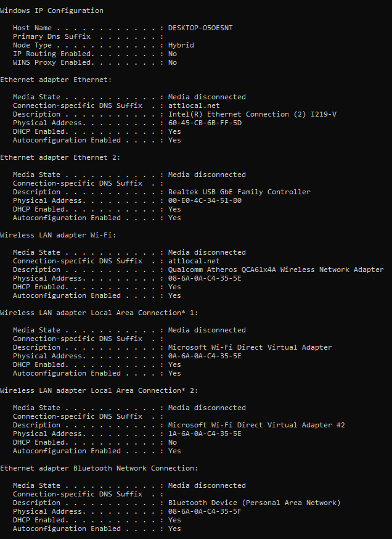Click Realtek USB GbE Family Controller description

[x=239, y=192]
